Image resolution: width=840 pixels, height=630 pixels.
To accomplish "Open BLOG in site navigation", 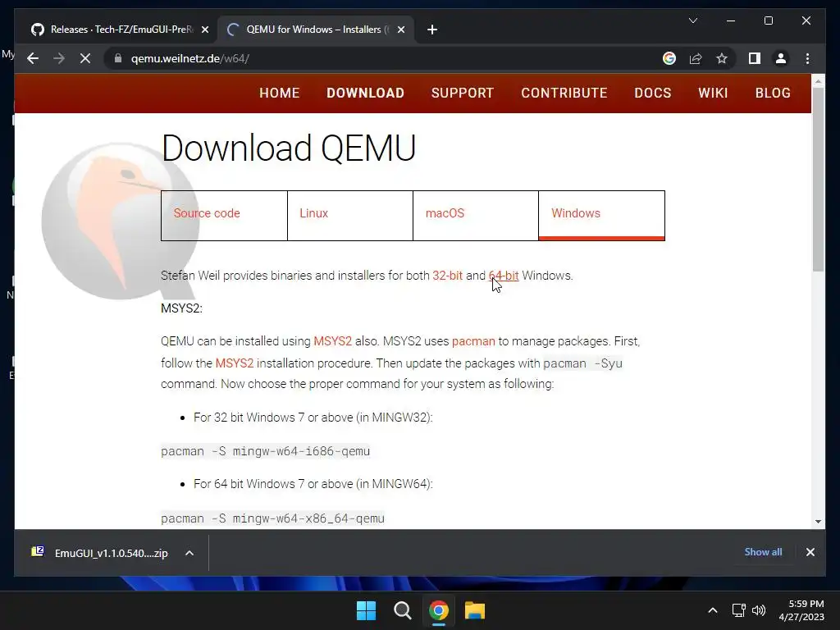I will point(773,93).
